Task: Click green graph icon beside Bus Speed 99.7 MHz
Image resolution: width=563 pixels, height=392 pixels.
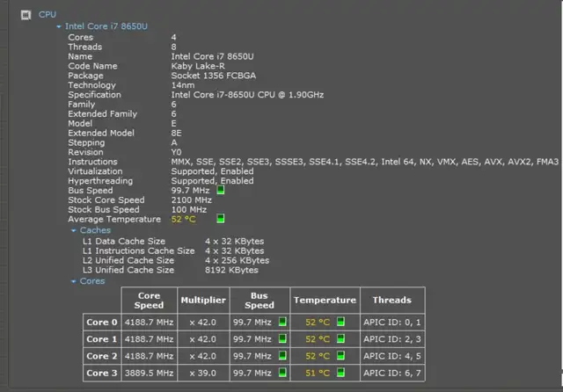Action: [221, 190]
